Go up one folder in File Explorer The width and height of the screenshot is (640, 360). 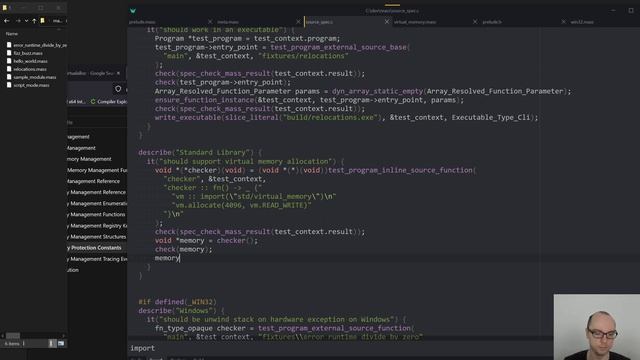(x=34, y=20)
